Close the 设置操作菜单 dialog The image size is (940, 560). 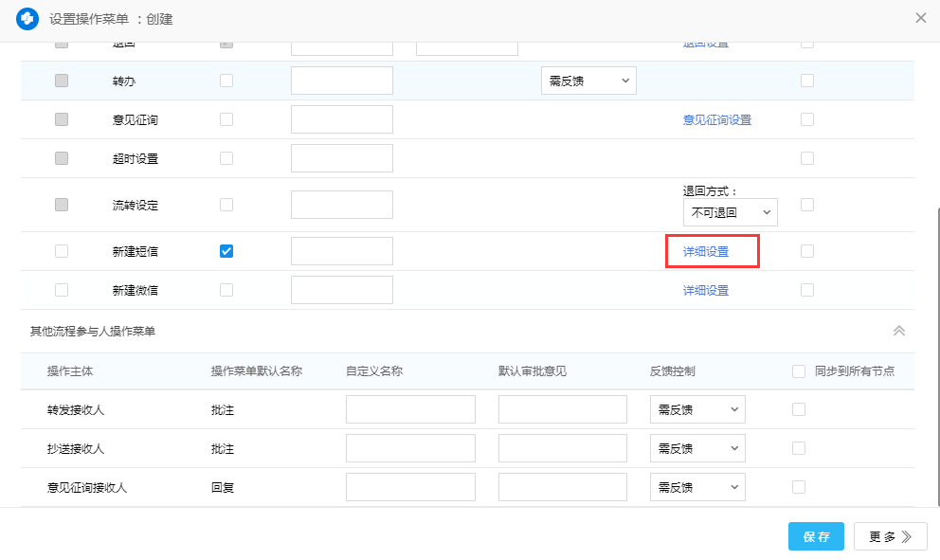[920, 18]
